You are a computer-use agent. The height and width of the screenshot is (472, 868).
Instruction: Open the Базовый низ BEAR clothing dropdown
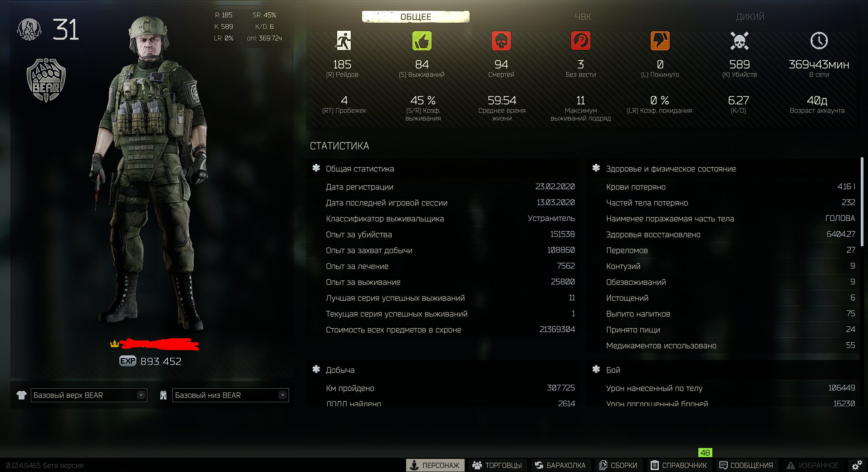230,395
